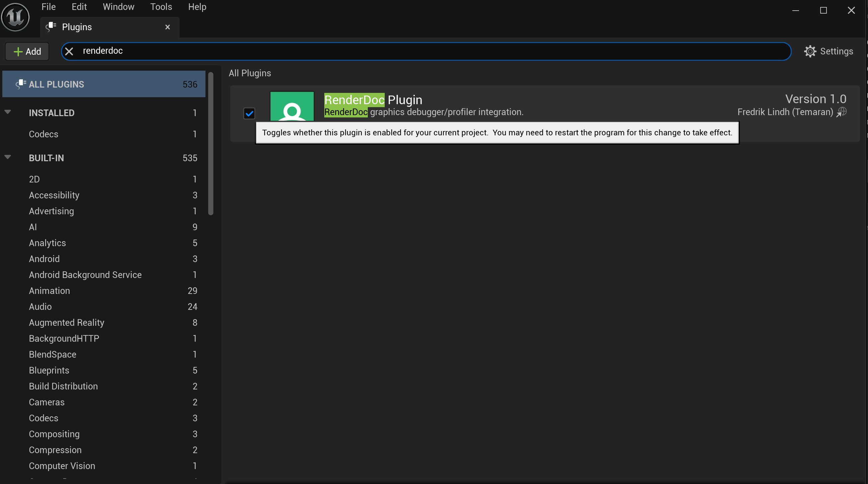This screenshot has width=868, height=484.
Task: Open the RenderDoc plugin thumbnail
Action: 292,106
